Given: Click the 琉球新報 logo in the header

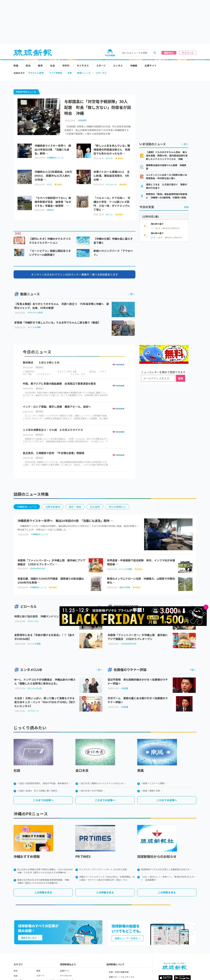Looking at the screenshot, I should (x=33, y=53).
